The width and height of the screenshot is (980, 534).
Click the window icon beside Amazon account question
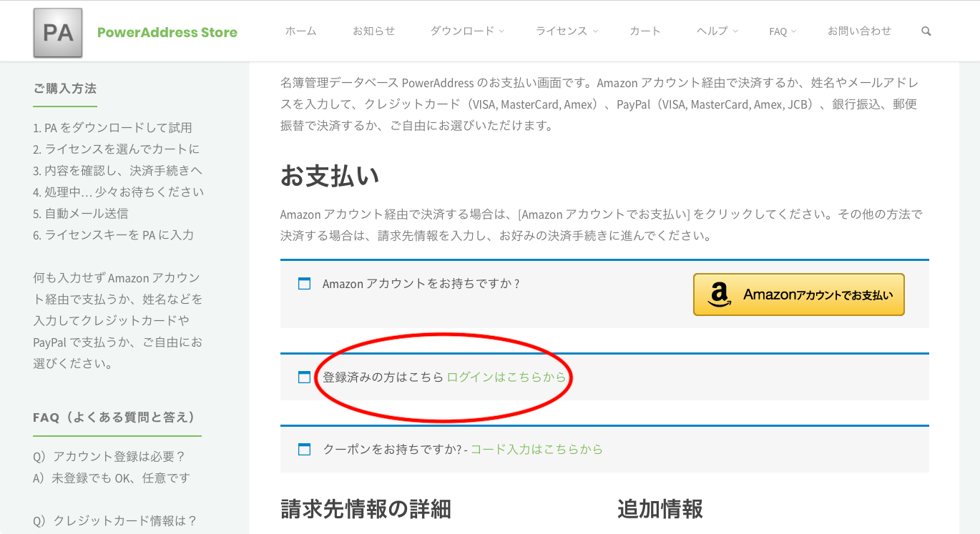[304, 284]
